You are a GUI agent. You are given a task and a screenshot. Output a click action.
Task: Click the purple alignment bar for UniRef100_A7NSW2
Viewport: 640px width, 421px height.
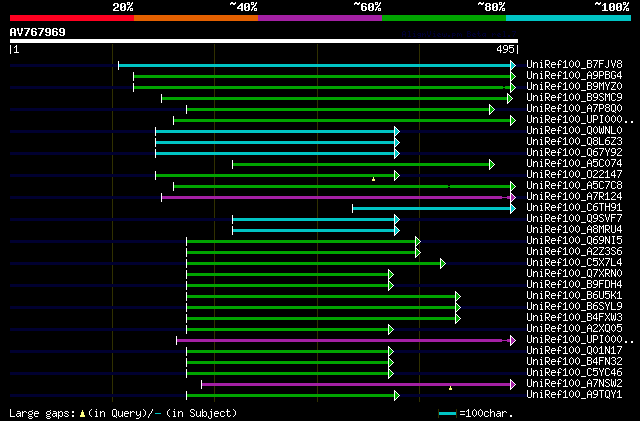356,385
